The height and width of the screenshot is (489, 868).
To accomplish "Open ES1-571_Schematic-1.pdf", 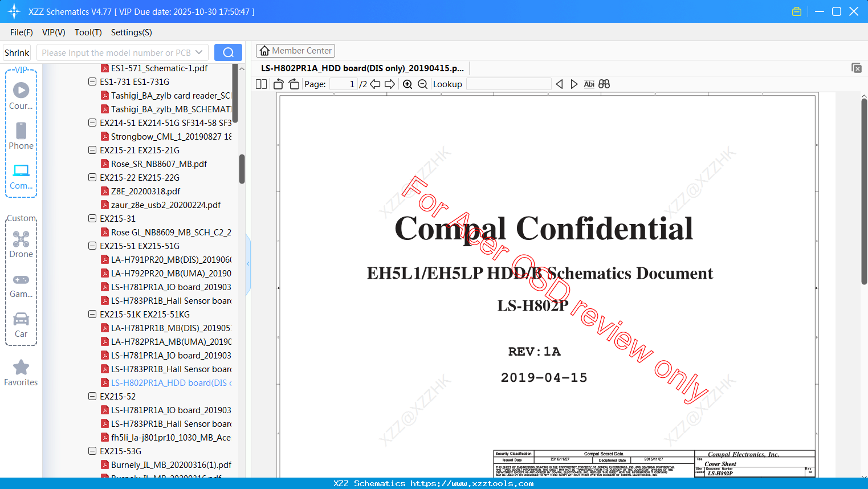I will [159, 68].
